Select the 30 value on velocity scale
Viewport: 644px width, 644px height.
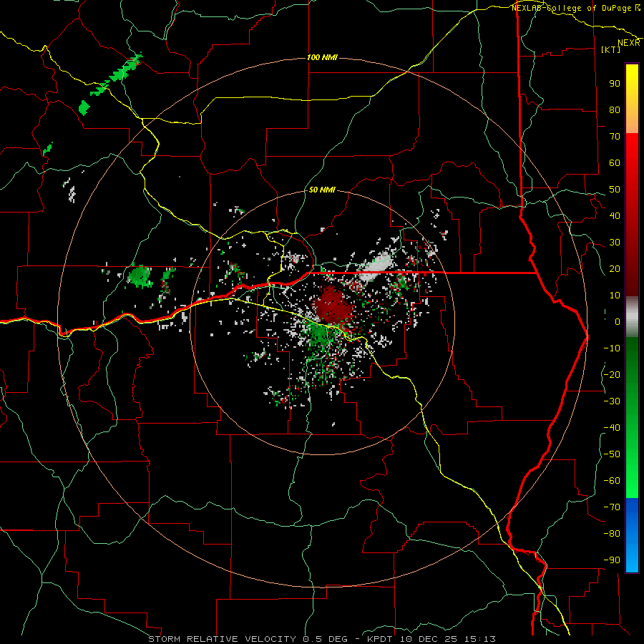pos(615,243)
